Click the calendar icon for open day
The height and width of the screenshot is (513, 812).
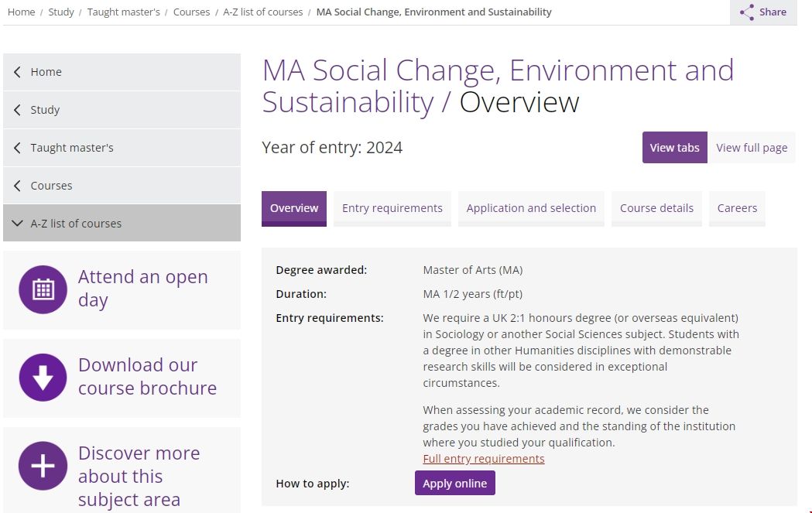[43, 289]
